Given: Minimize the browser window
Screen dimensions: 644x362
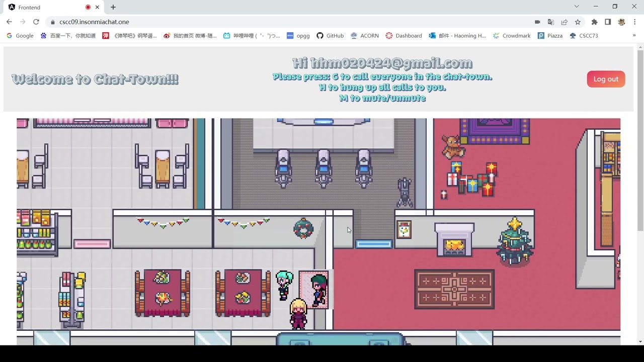Looking at the screenshot, I should [596, 7].
